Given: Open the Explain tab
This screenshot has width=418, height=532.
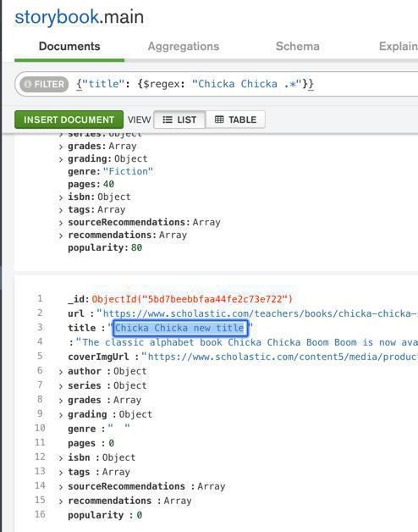Looking at the screenshot, I should pos(399,47).
